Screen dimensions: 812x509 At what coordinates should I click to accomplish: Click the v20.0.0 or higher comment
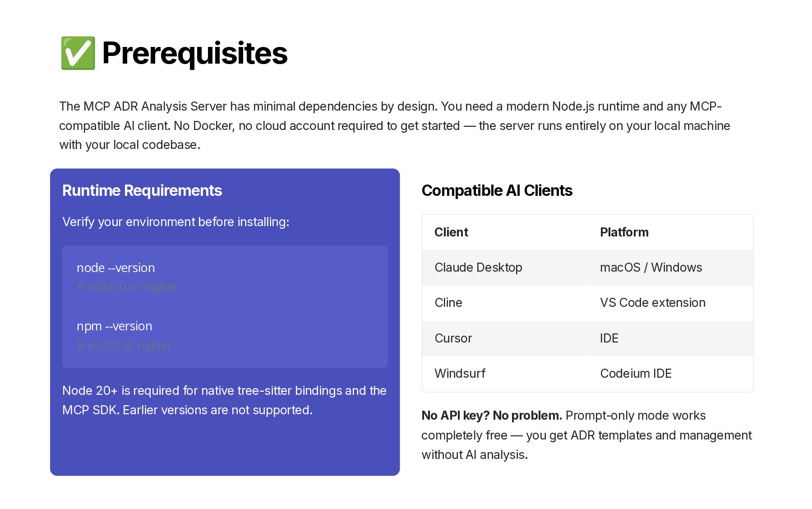pos(128,287)
